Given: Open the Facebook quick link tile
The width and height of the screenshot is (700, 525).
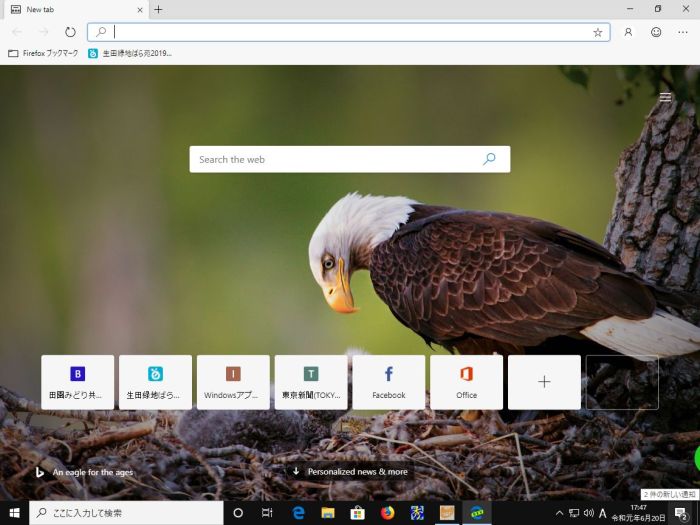Looking at the screenshot, I should [x=388, y=382].
